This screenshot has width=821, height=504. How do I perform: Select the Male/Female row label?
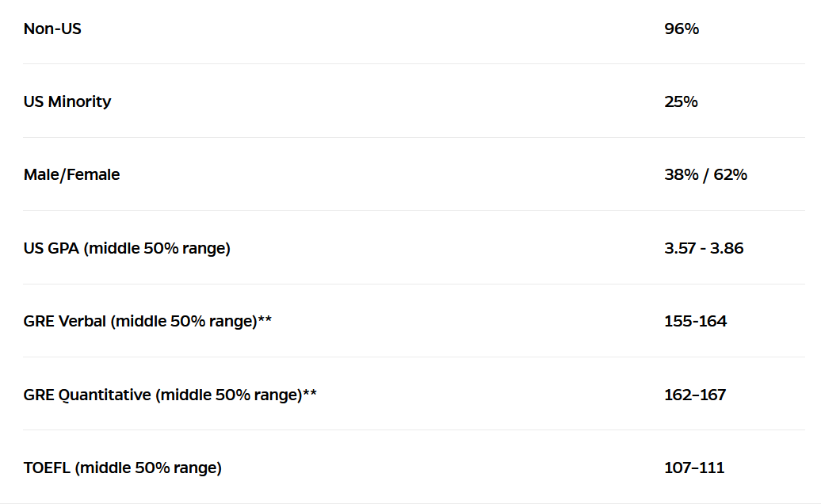click(72, 175)
